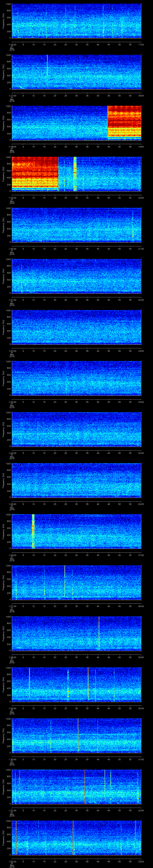Select the "27:00" end time label

141,555
